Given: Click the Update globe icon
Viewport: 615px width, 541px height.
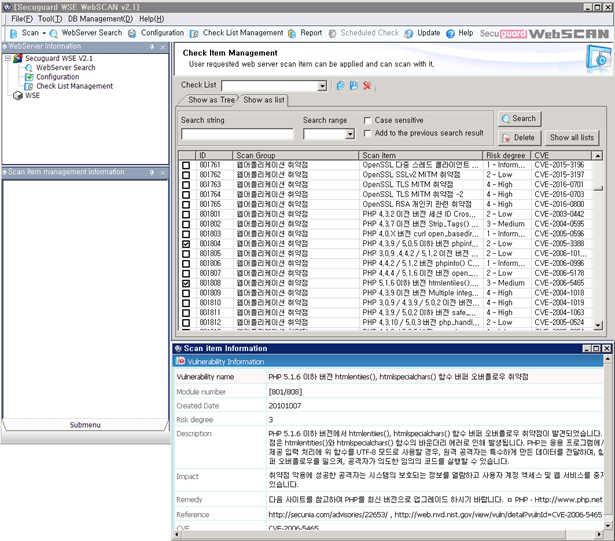Looking at the screenshot, I should pos(409,34).
